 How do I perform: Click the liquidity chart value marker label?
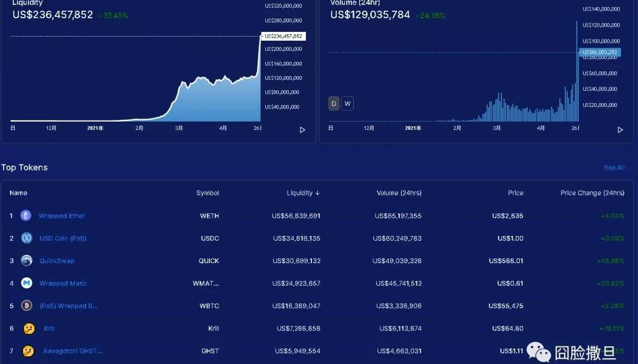click(283, 36)
